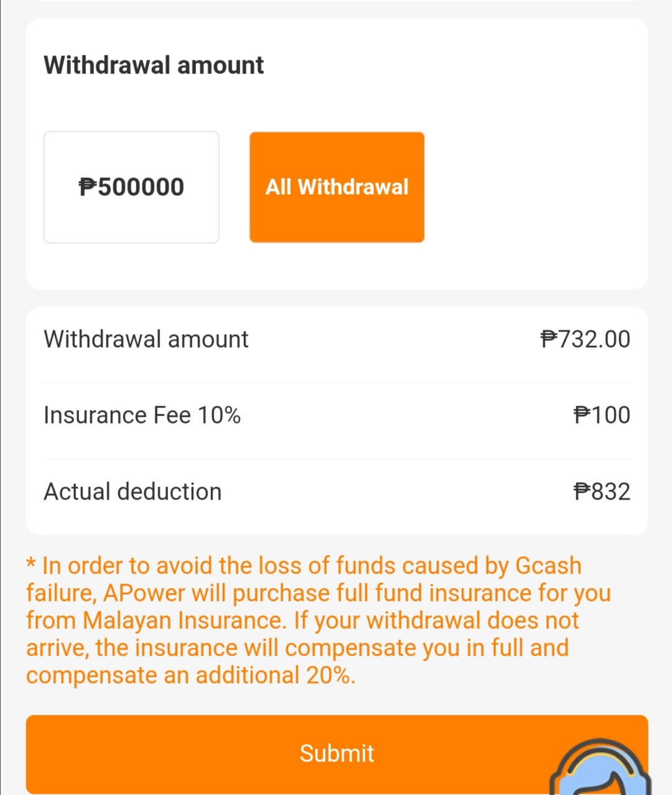Click the ₱100 insurance fee value
The height and width of the screenshot is (795, 672).
pos(602,415)
